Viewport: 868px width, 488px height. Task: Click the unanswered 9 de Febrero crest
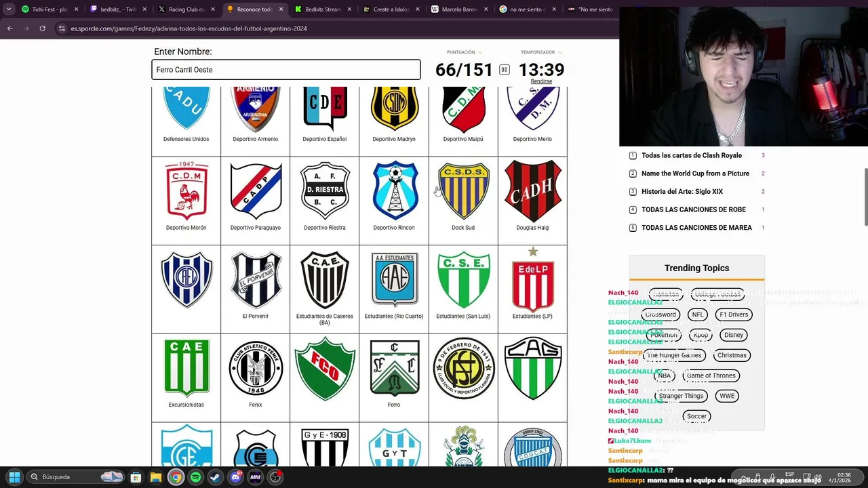coord(463,368)
